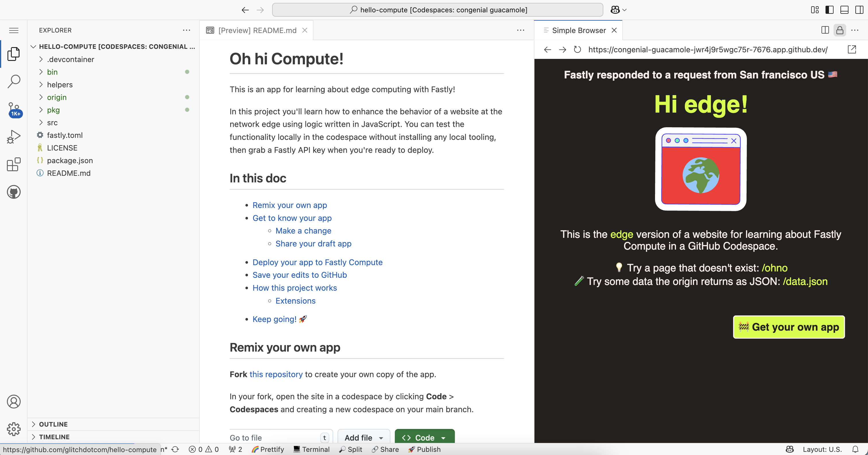Expand the TIMELINE section
This screenshot has height=455, width=868.
coord(113,437)
